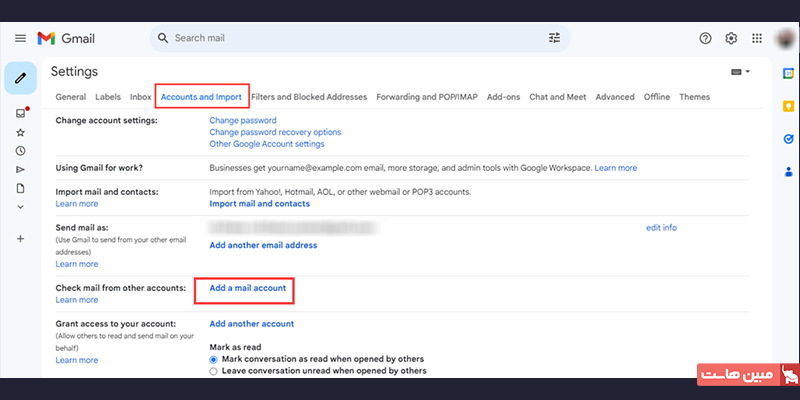Open Forwarding and POP/IMAP tab

427,97
